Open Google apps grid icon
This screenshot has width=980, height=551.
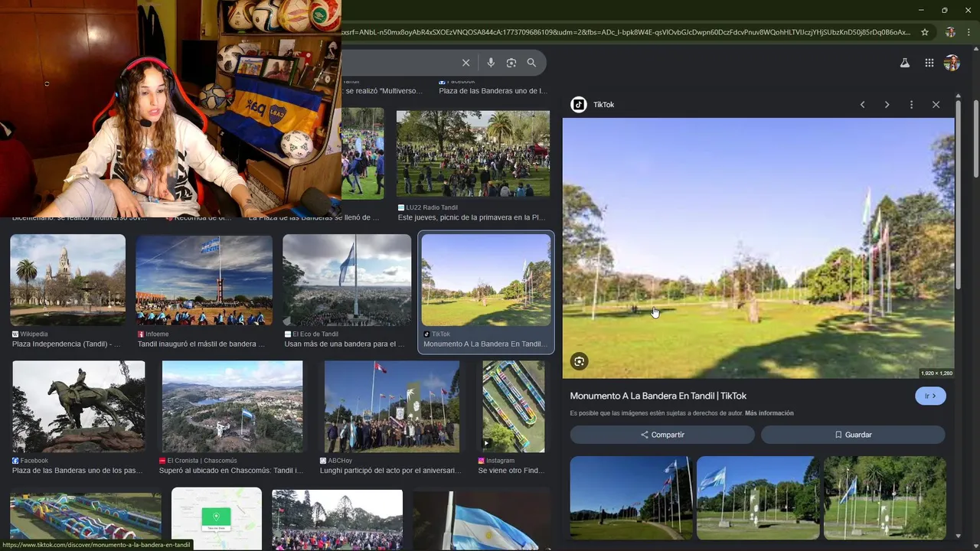click(x=929, y=64)
